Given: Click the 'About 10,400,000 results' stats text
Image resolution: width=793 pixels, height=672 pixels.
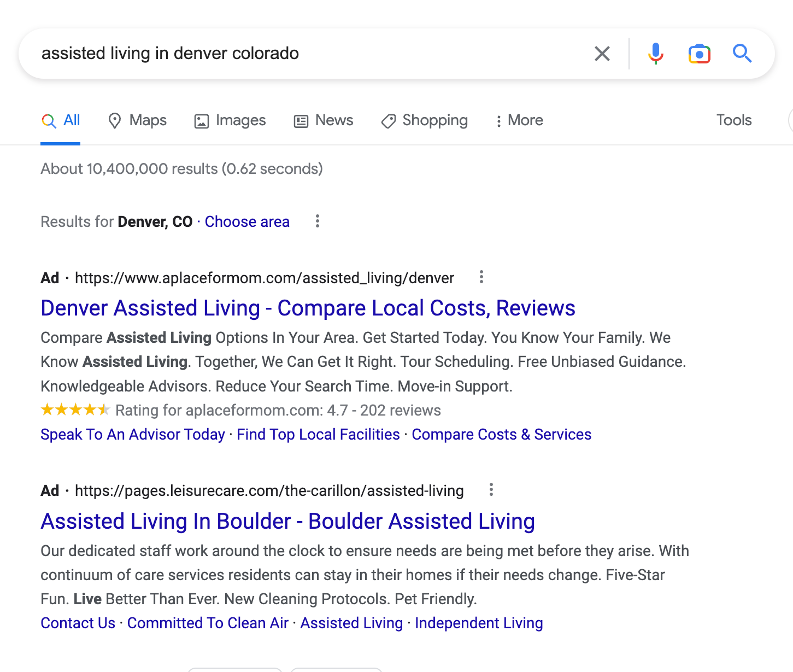Looking at the screenshot, I should [x=182, y=168].
